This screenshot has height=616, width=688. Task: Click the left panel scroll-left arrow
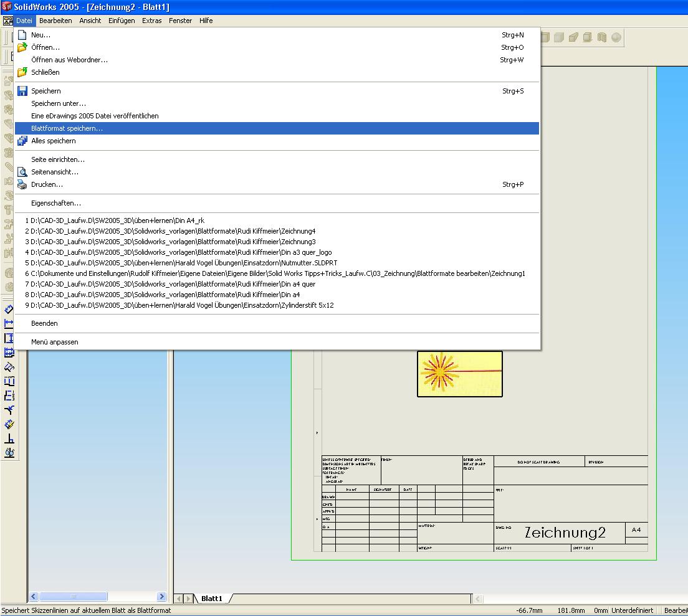(x=34, y=596)
